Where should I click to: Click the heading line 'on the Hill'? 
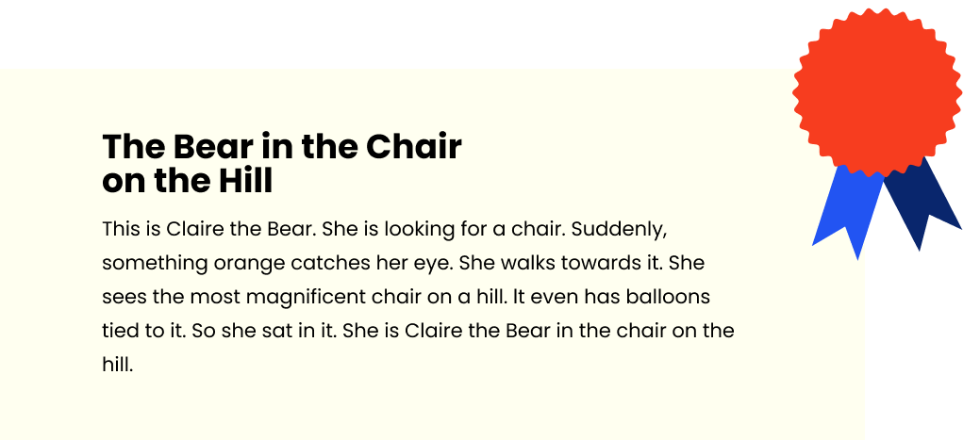pyautogui.click(x=188, y=182)
